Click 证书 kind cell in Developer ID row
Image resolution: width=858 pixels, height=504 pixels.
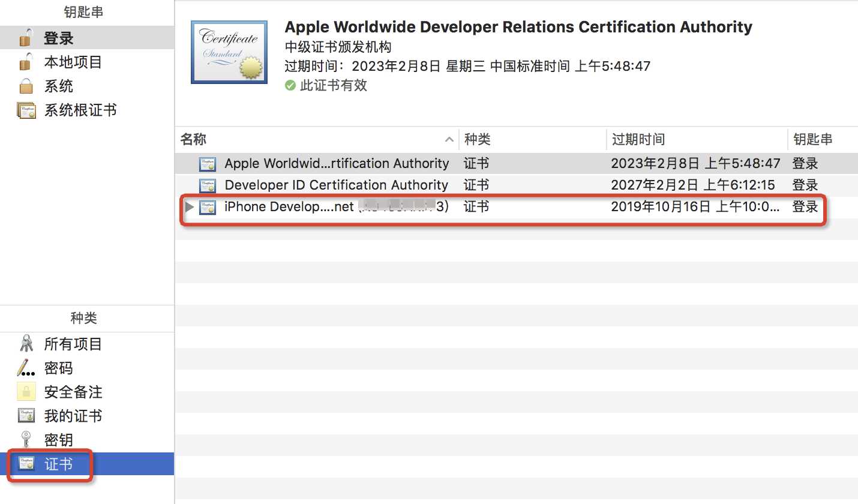pos(477,185)
